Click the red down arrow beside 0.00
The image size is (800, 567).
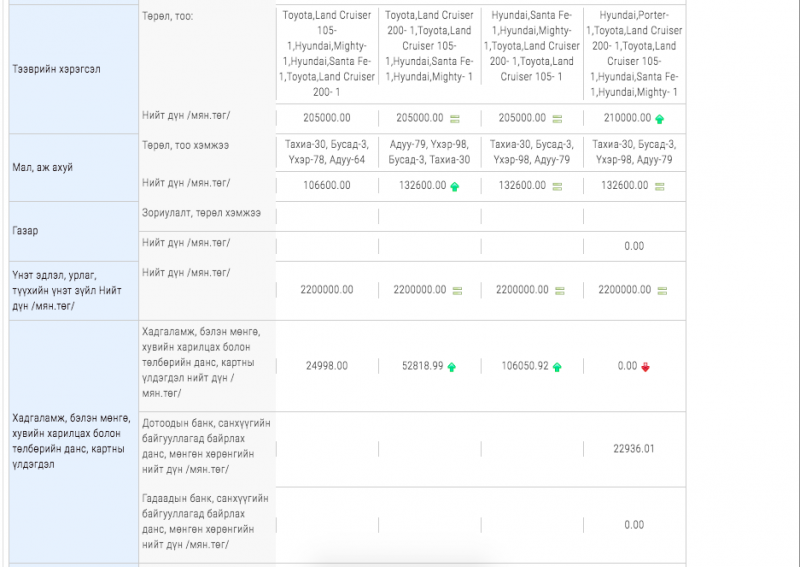(646, 367)
